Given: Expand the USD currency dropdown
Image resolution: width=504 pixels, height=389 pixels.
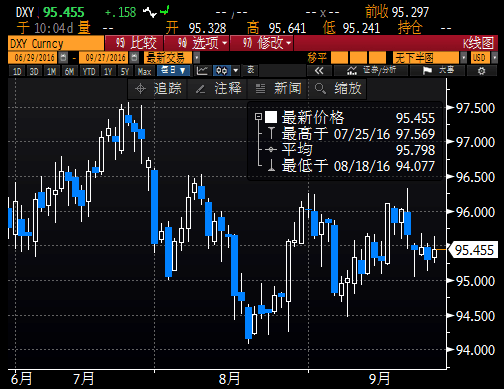Looking at the screenshot, I should point(494,58).
